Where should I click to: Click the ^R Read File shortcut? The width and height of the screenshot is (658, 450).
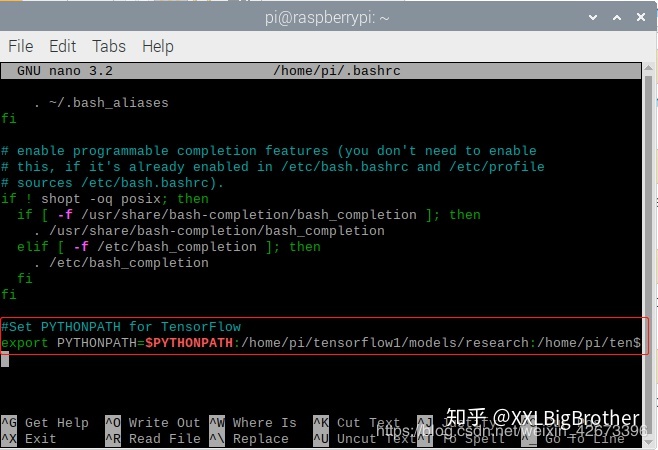(153, 439)
